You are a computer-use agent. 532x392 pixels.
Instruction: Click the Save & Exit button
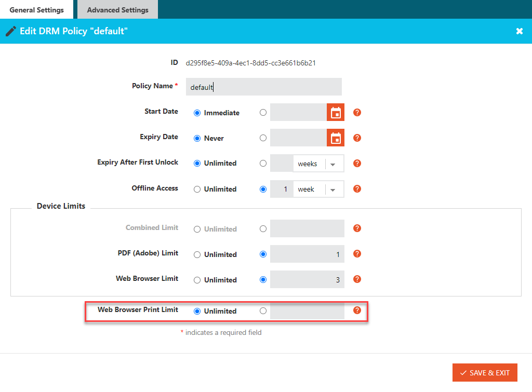[x=485, y=373]
